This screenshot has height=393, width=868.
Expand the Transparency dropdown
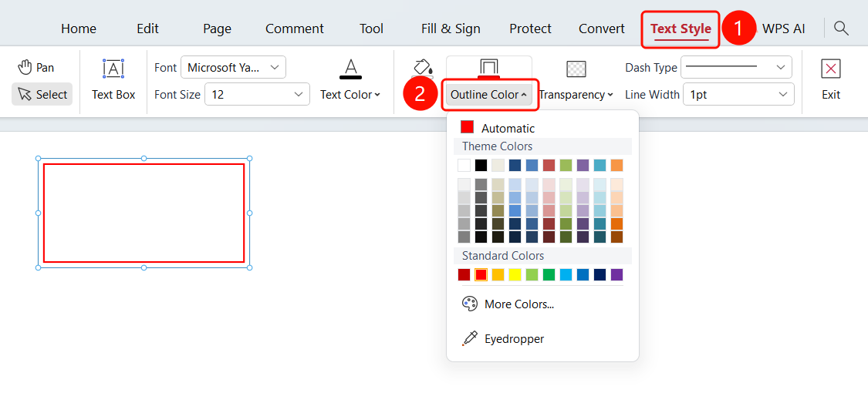click(x=576, y=95)
